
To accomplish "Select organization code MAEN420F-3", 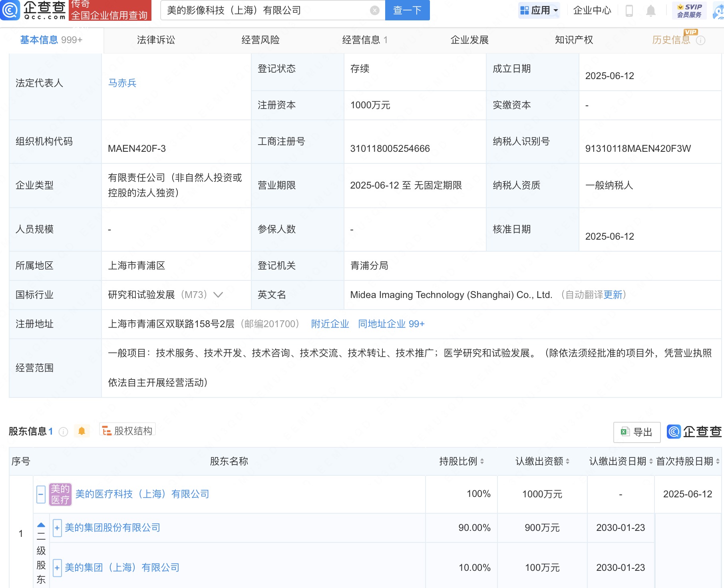I will [x=137, y=149].
